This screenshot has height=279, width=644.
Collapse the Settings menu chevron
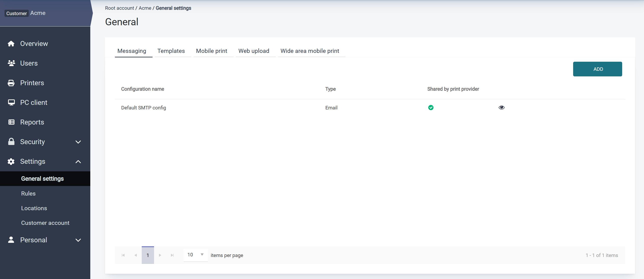78,162
